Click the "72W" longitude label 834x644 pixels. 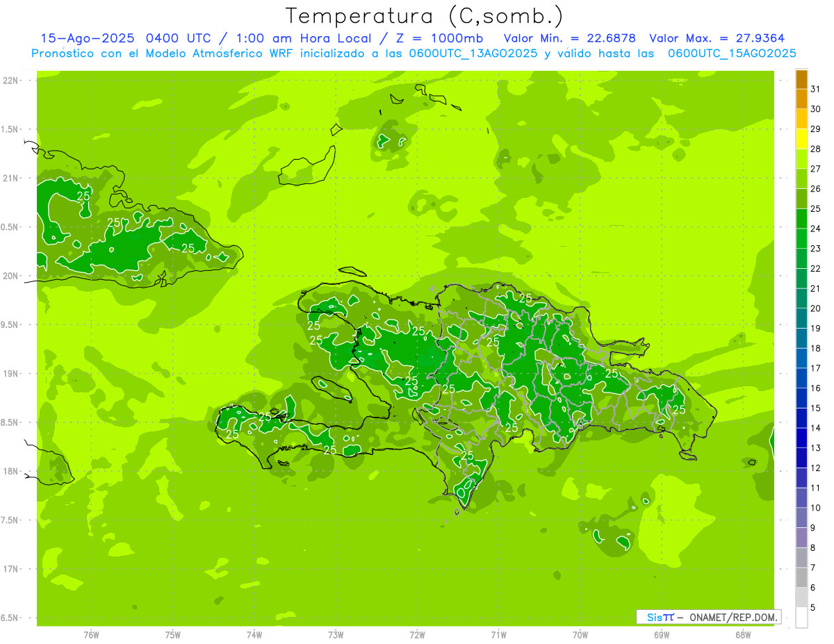pos(417,635)
